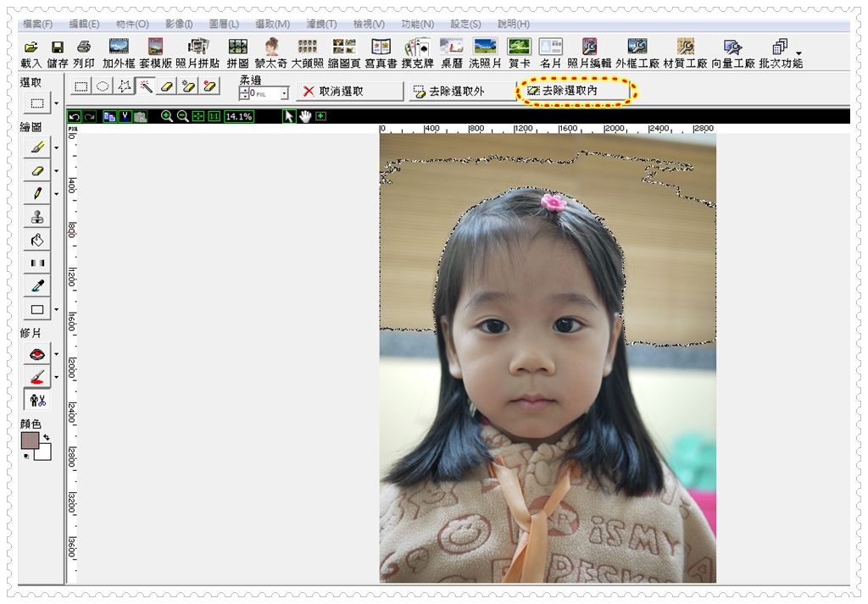The width and height of the screenshot is (868, 604).
Task: Select the polygon lasso selection mode
Action: click(x=124, y=86)
